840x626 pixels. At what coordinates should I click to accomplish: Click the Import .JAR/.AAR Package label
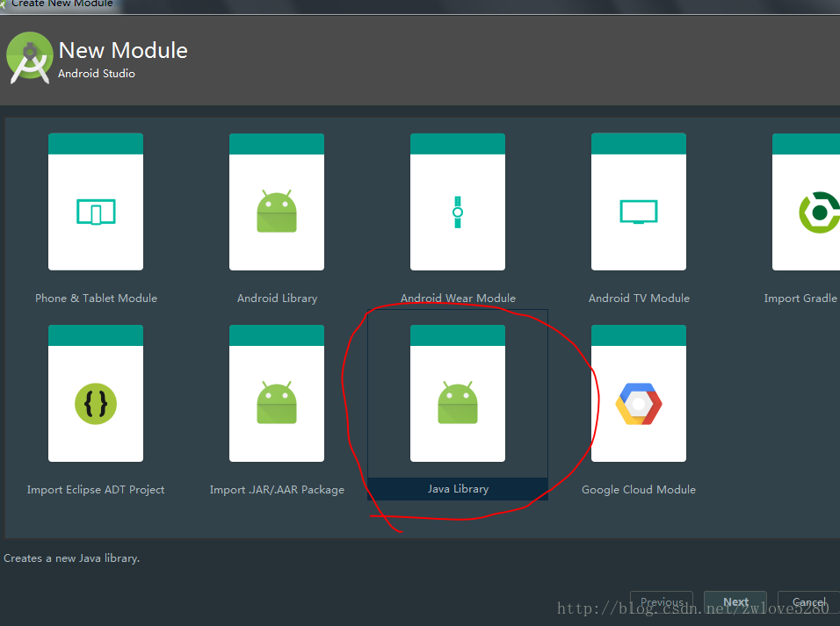click(x=277, y=490)
